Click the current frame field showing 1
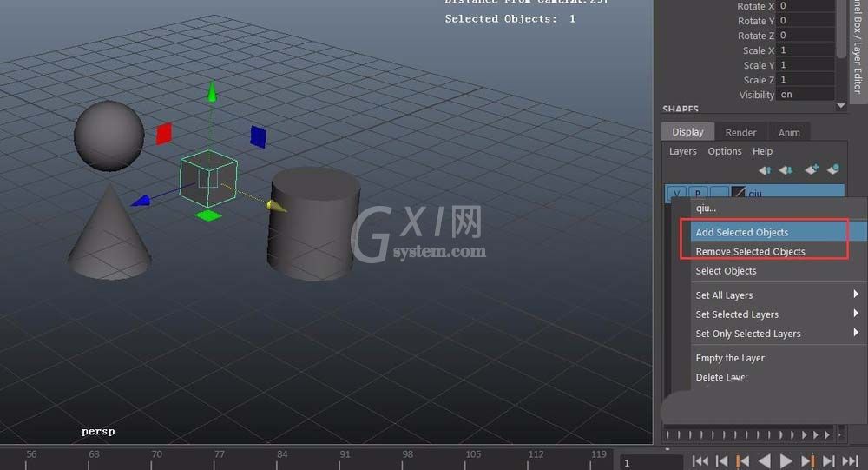This screenshot has width=868, height=470. coord(651,463)
